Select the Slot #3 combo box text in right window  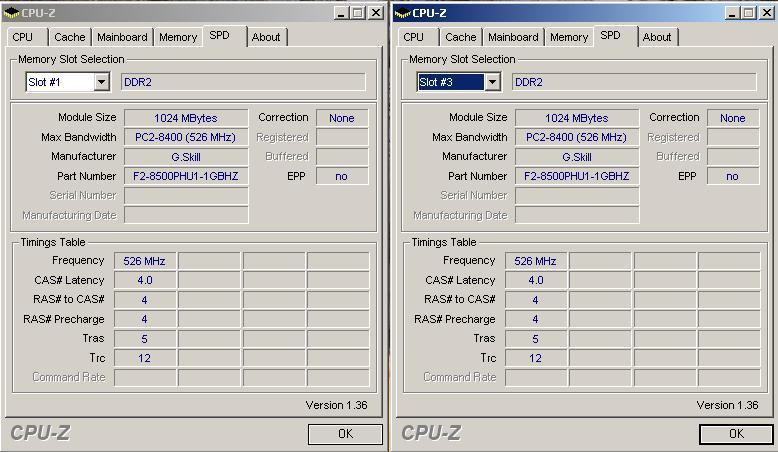pos(451,82)
